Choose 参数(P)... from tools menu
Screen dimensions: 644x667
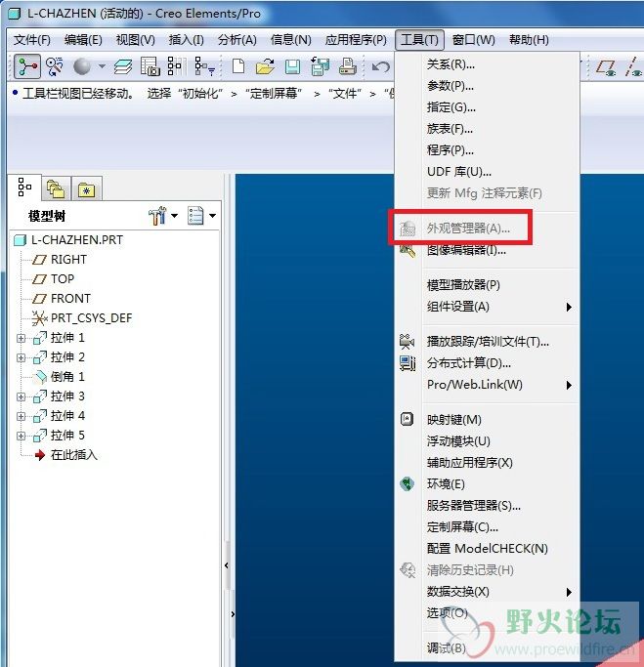487,86
